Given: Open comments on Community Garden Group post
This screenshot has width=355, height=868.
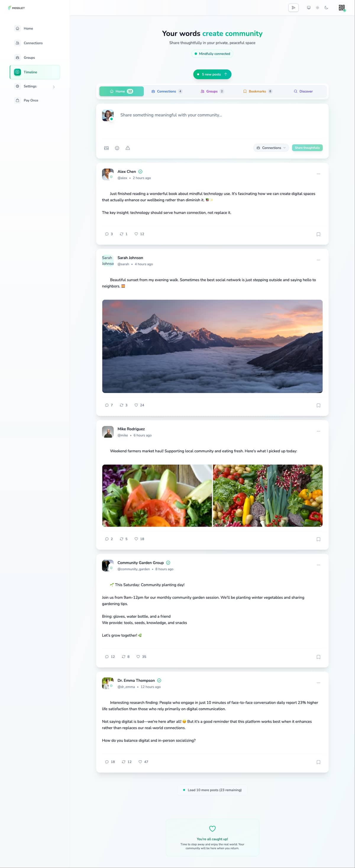Looking at the screenshot, I should (110, 656).
